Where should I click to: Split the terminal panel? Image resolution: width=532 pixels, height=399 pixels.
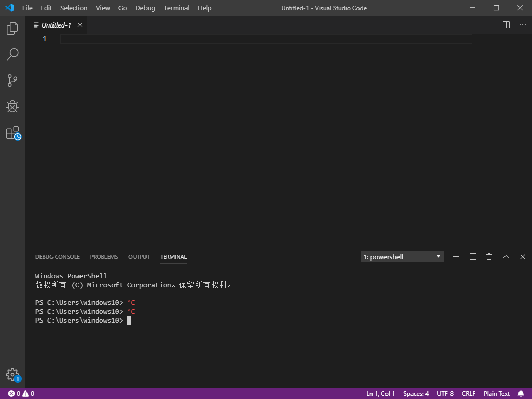(x=472, y=256)
